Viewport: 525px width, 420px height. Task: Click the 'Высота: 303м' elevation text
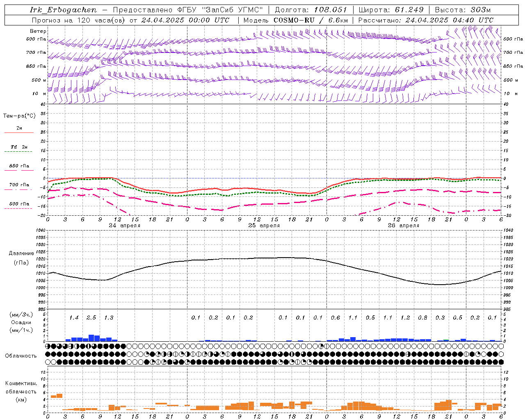click(463, 10)
